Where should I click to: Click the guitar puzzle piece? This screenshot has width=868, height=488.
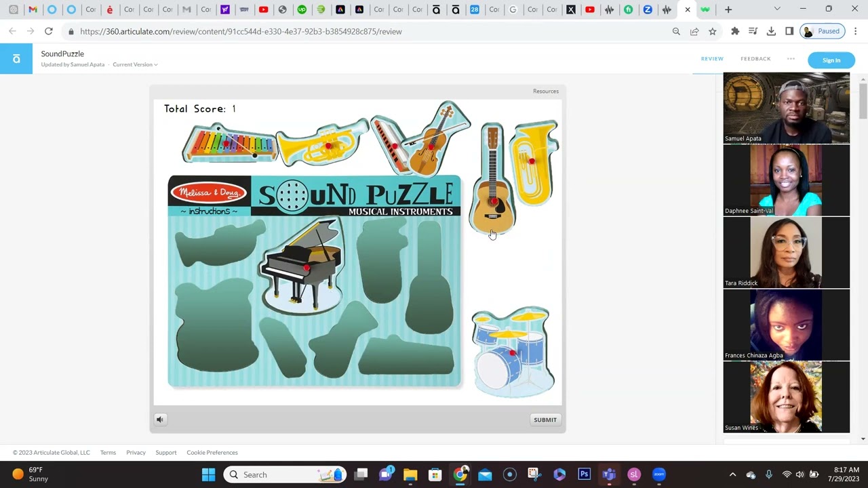(492, 180)
